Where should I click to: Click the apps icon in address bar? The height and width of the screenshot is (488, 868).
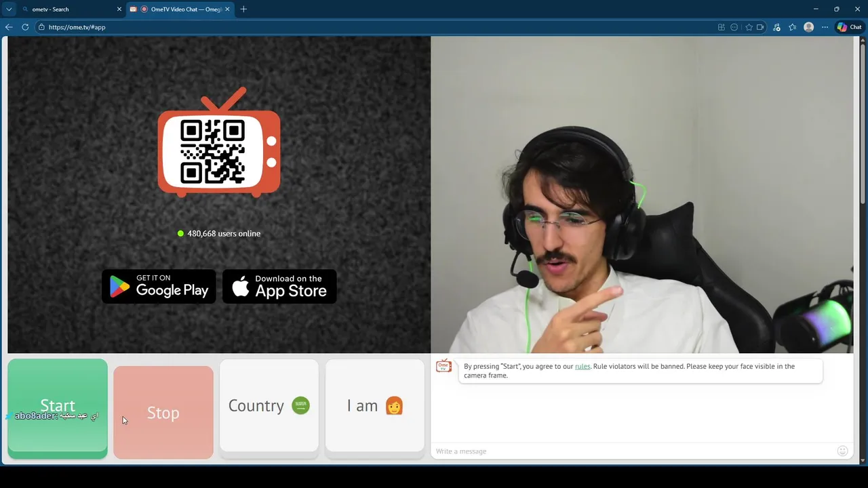(x=722, y=27)
